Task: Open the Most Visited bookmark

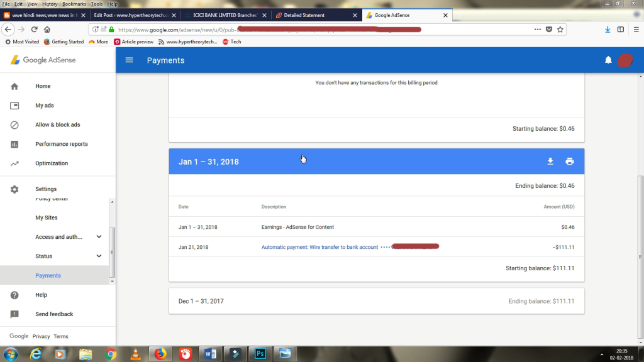Action: pyautogui.click(x=22, y=41)
